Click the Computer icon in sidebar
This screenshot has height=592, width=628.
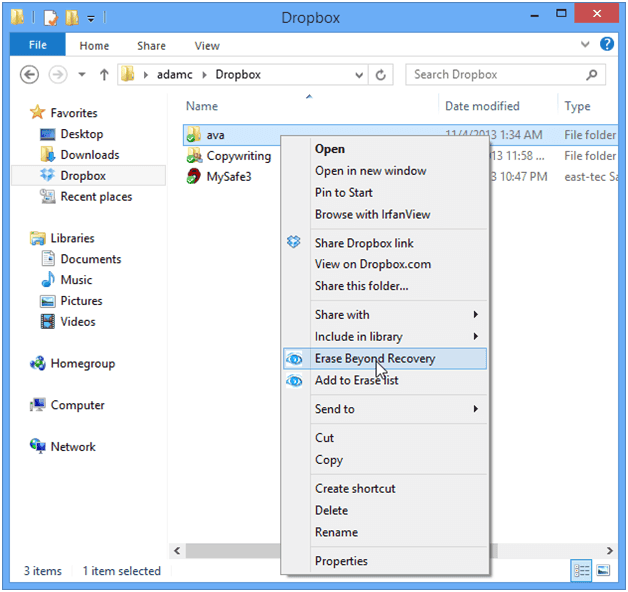coord(38,405)
